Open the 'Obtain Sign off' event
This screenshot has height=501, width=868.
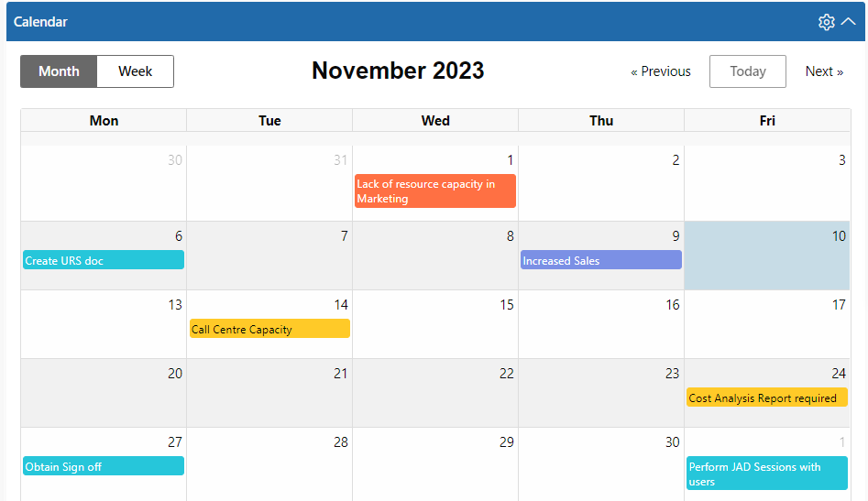point(104,466)
